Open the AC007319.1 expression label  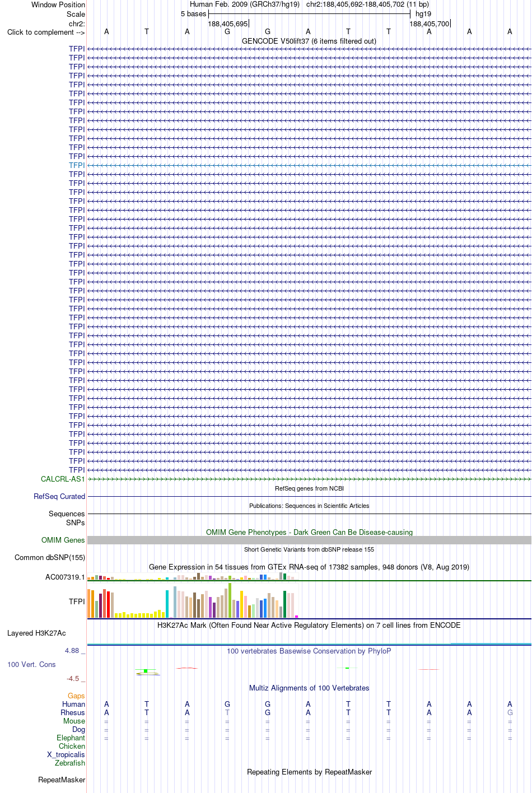point(65,577)
